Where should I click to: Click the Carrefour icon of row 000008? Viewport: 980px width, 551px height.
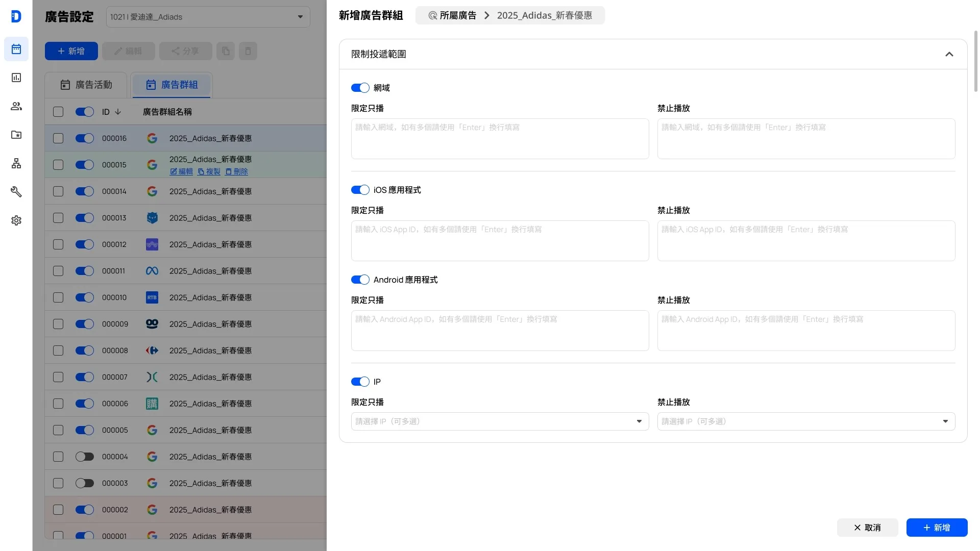152,350
